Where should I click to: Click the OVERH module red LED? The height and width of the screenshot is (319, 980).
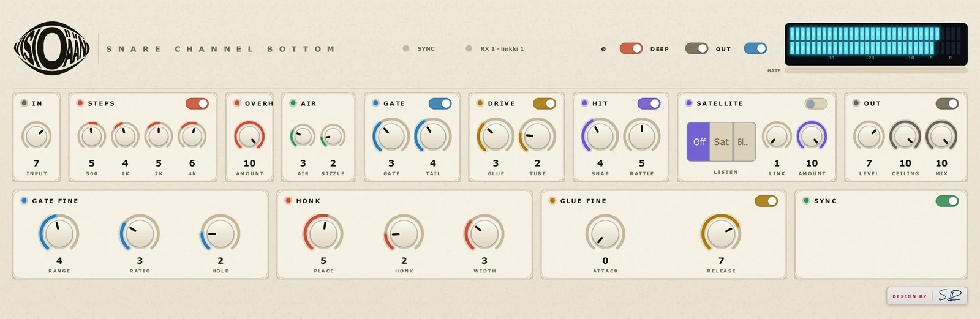[x=237, y=103]
